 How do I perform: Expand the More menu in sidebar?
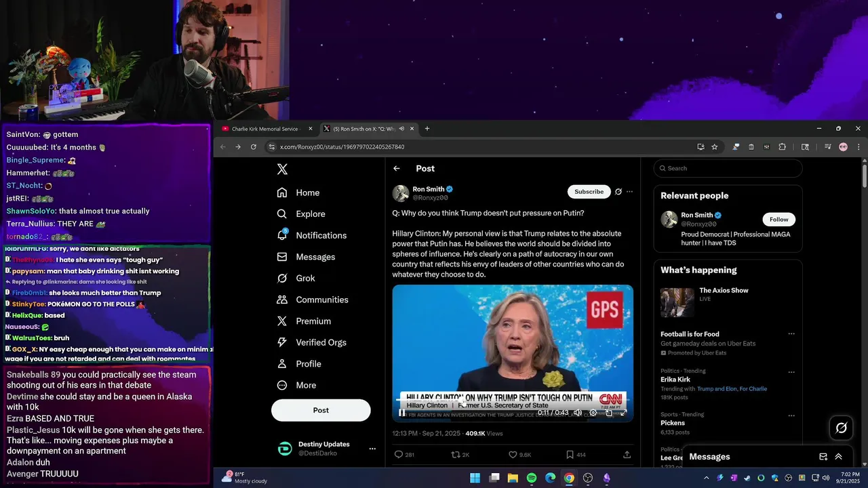pyautogui.click(x=296, y=385)
